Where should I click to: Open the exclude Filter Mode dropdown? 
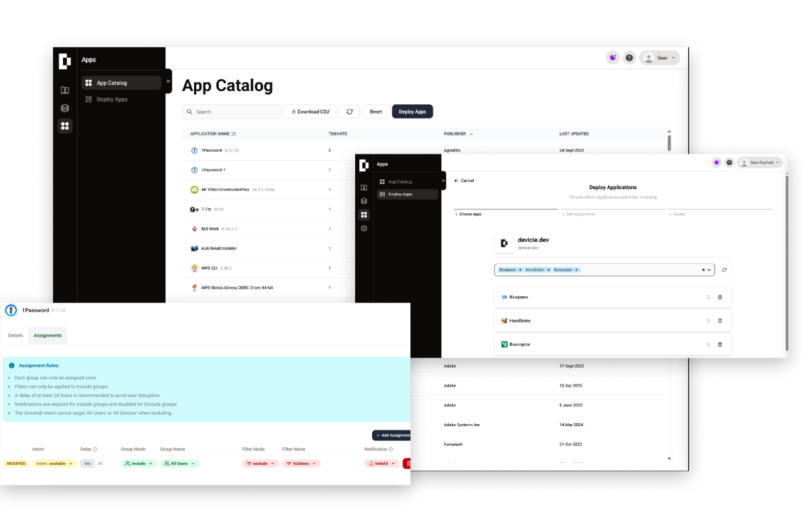261,464
